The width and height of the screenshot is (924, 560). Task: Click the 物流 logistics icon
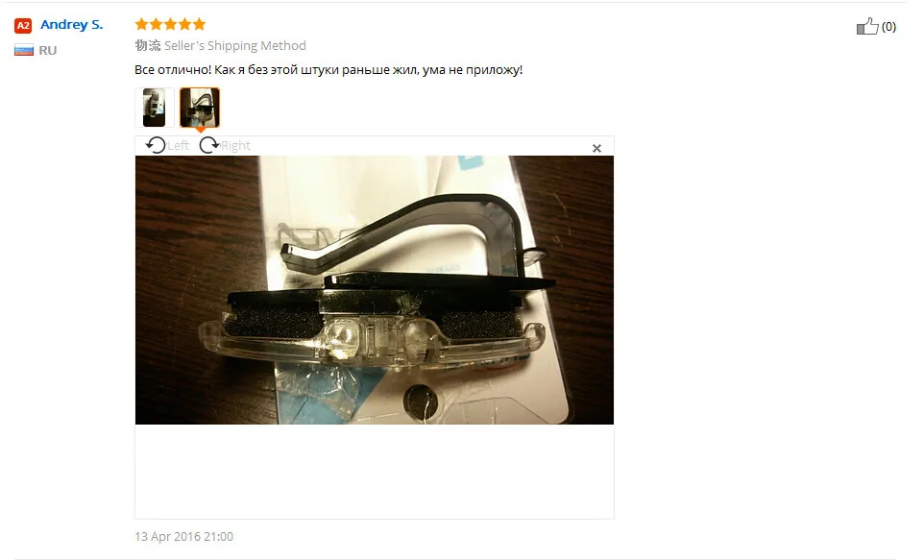[x=147, y=45]
